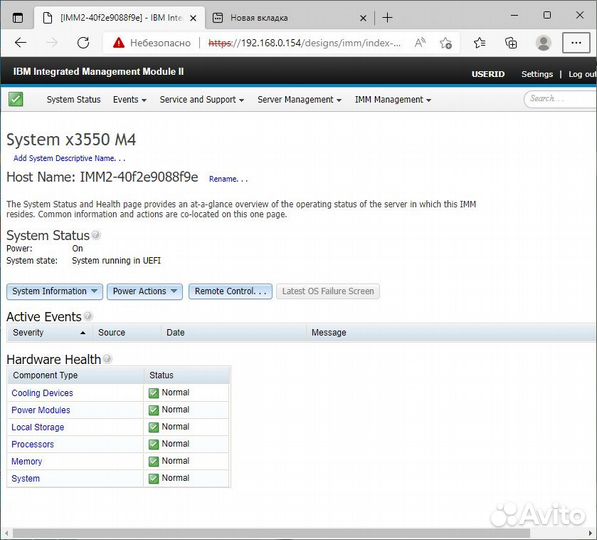597x540 pixels.
Task: Open the Cooling Devices link
Action: (x=42, y=393)
